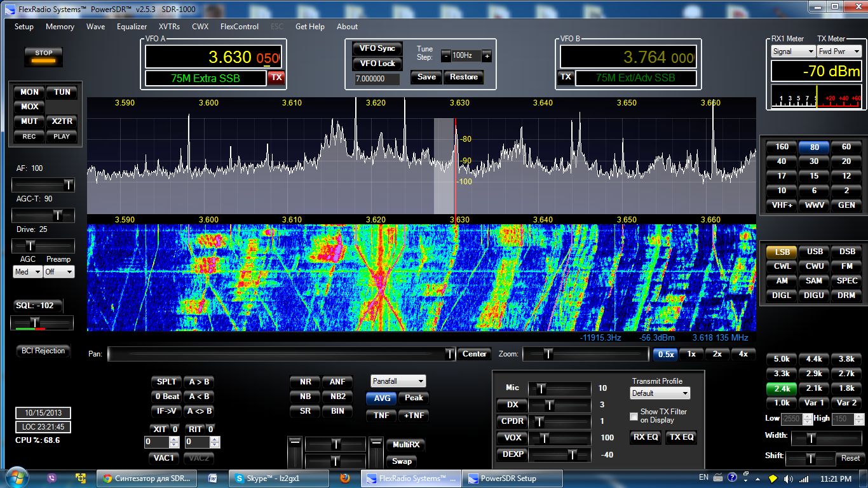Stop the radio with STOP button

pyautogui.click(x=44, y=56)
